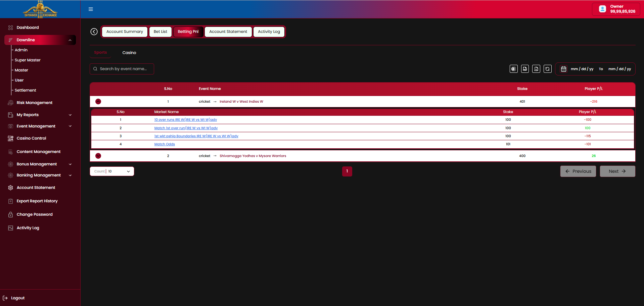Expand Event Management submenu chevron
This screenshot has height=306, width=644.
[70, 126]
